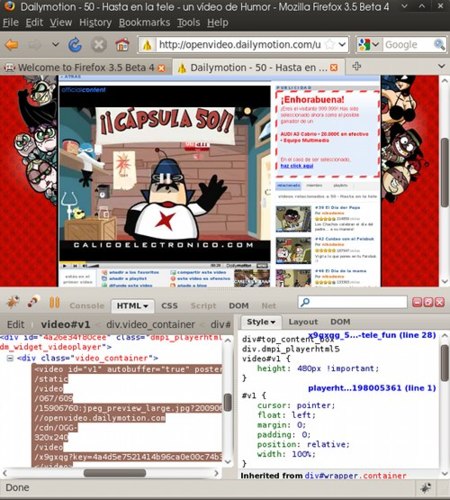Minimize Firebug with the panel minimize icon
Image resolution: width=450 pixels, height=500 pixels.
tap(417, 302)
